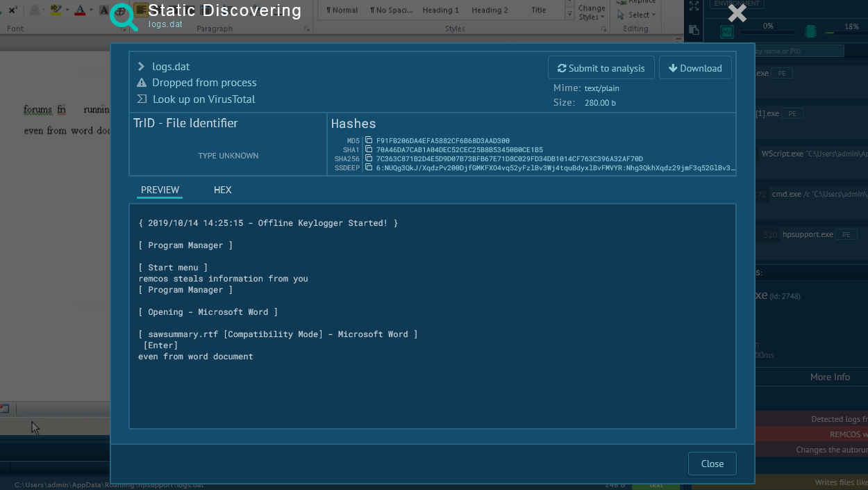Copy the MD5 hash value
The width and height of the screenshot is (868, 490).
[369, 141]
